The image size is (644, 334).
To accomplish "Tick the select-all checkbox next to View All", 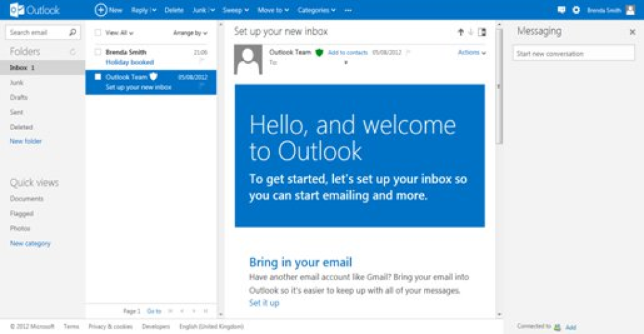I will click(x=98, y=32).
